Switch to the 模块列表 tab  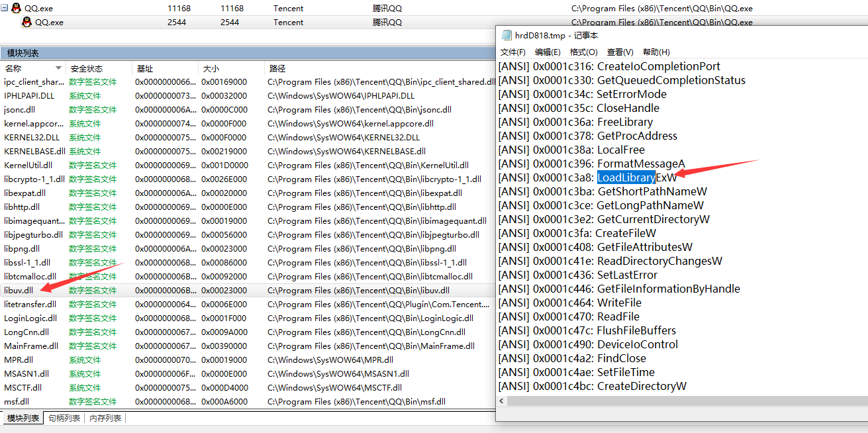23,418
